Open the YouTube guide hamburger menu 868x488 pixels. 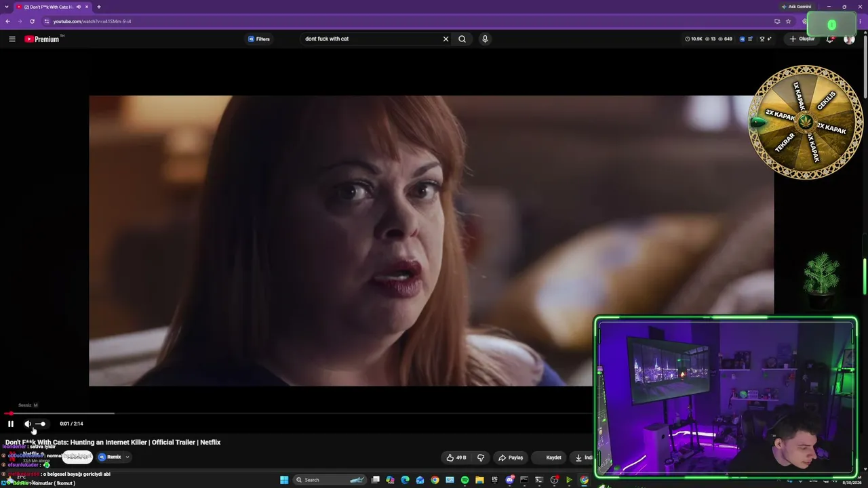point(12,39)
